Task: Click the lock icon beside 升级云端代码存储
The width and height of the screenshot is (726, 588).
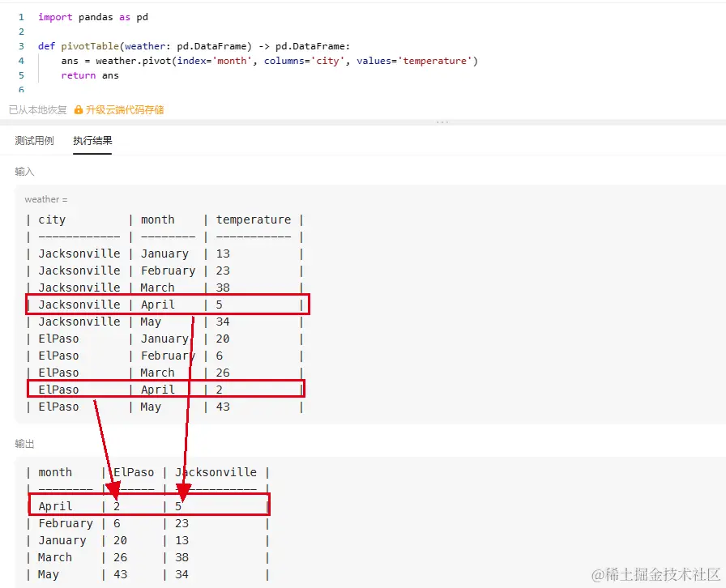Action: click(79, 109)
